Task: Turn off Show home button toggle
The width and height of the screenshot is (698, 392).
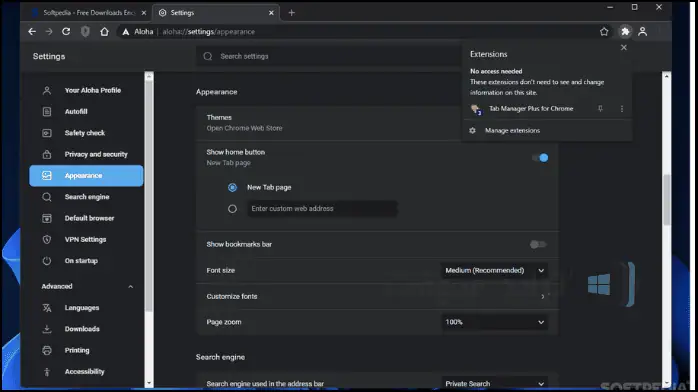Action: click(x=540, y=158)
